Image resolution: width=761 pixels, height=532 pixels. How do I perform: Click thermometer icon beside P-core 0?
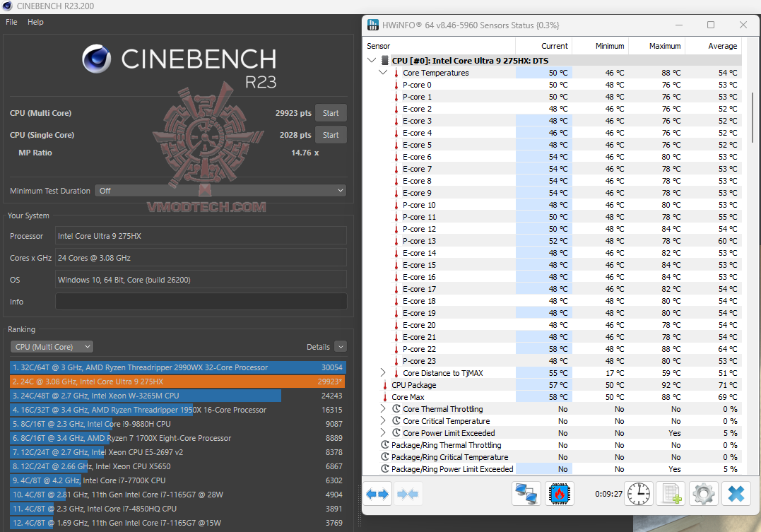pos(396,85)
